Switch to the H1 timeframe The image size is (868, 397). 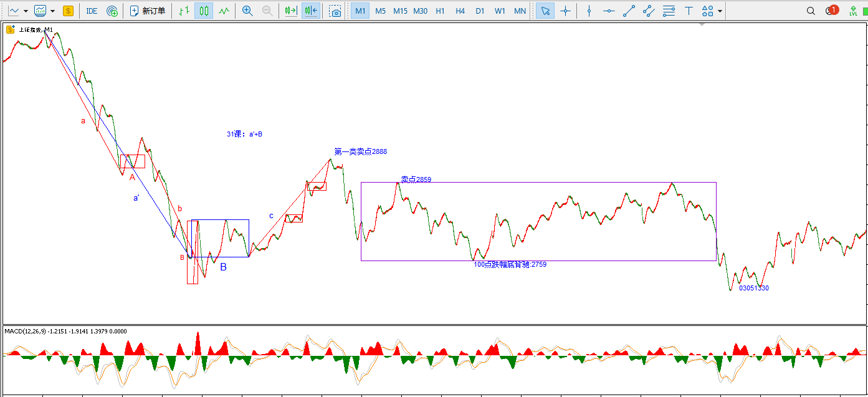(440, 11)
